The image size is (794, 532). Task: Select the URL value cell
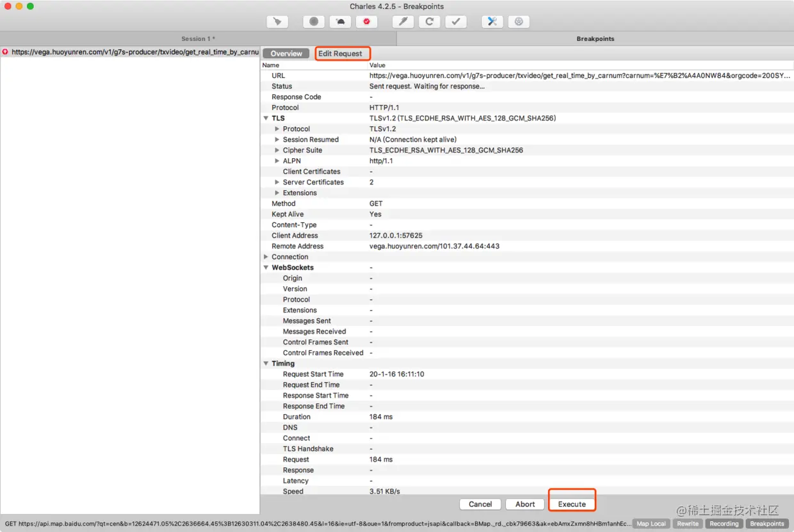(x=580, y=76)
